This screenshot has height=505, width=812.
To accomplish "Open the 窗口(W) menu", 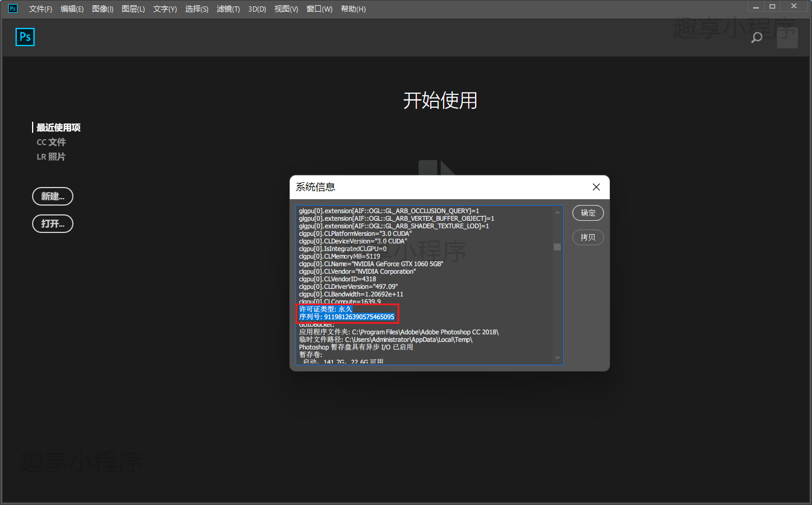I will [319, 9].
